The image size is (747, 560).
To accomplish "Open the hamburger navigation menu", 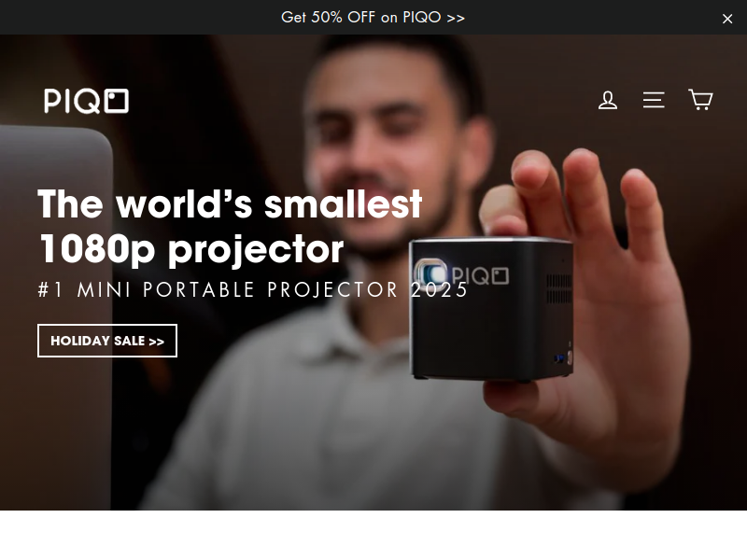I will point(654,100).
